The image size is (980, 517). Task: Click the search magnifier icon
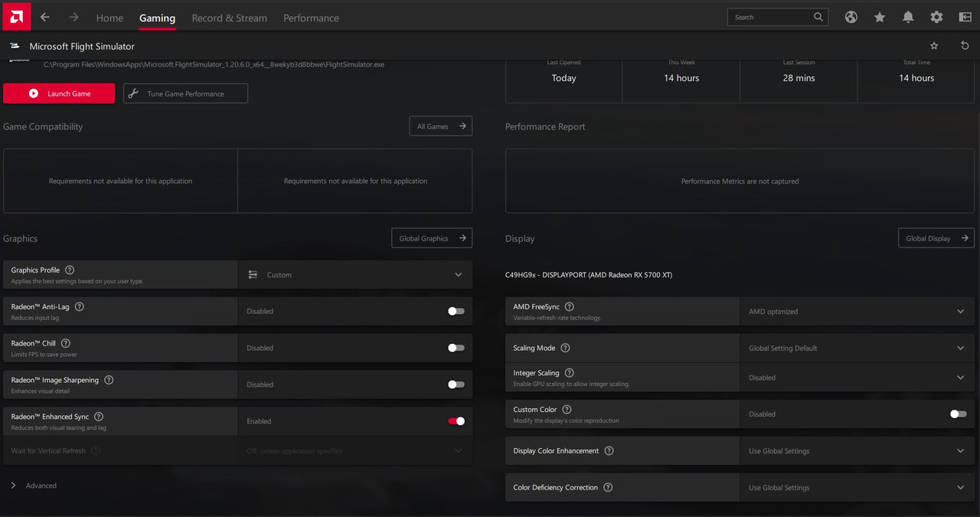coord(818,17)
